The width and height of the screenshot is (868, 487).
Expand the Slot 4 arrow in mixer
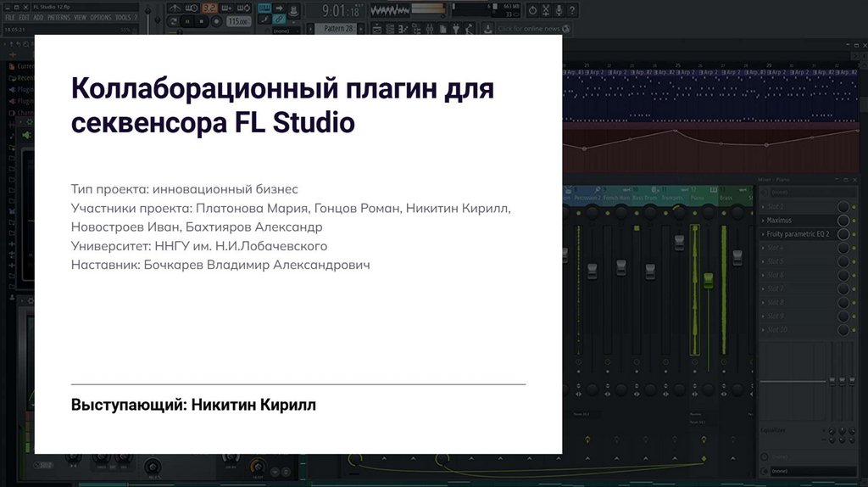(763, 248)
